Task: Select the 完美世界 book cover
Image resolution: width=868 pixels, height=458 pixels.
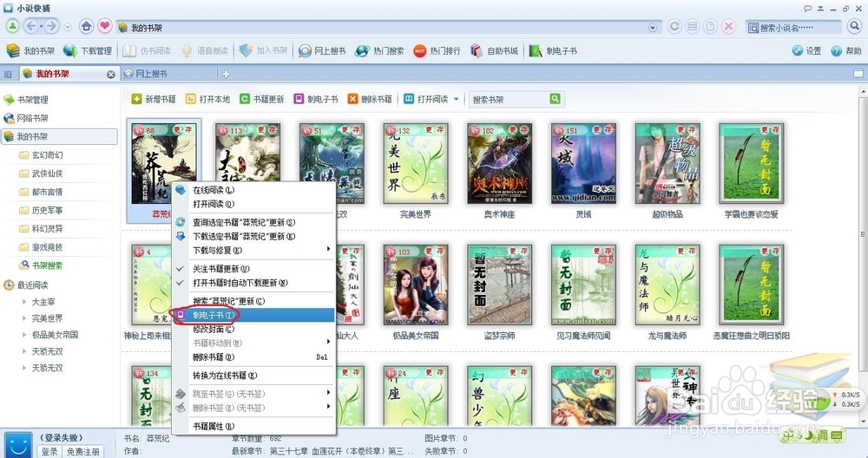Action: point(416,164)
